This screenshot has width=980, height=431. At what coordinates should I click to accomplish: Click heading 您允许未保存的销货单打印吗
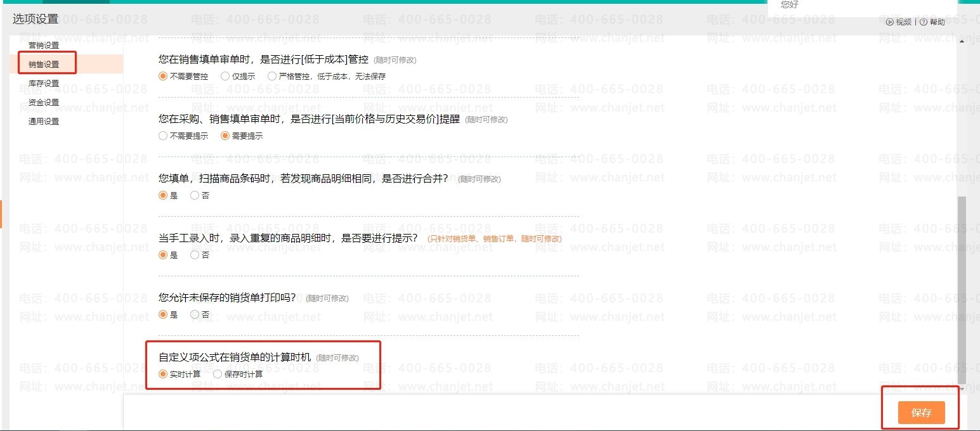click(227, 298)
